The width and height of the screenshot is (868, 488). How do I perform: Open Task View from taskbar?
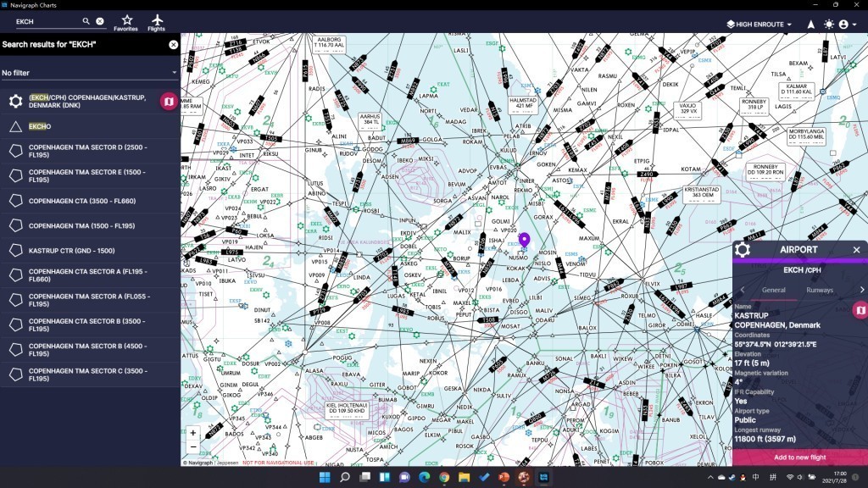tap(364, 477)
